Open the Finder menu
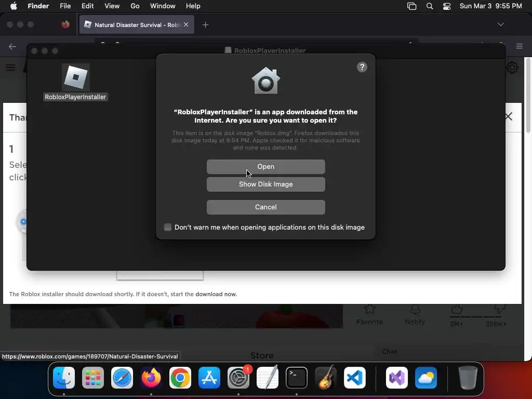Viewport: 532px width, 399px height. (x=38, y=6)
